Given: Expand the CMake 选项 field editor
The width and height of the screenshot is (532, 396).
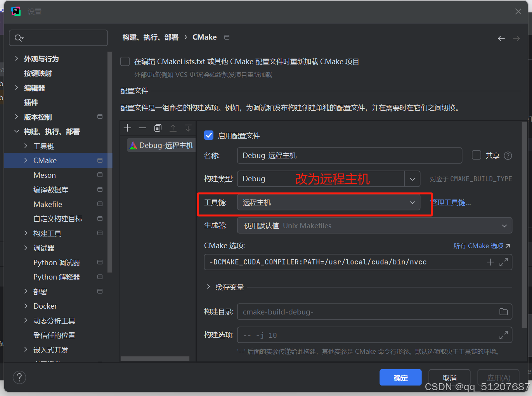Looking at the screenshot, I should pos(504,262).
